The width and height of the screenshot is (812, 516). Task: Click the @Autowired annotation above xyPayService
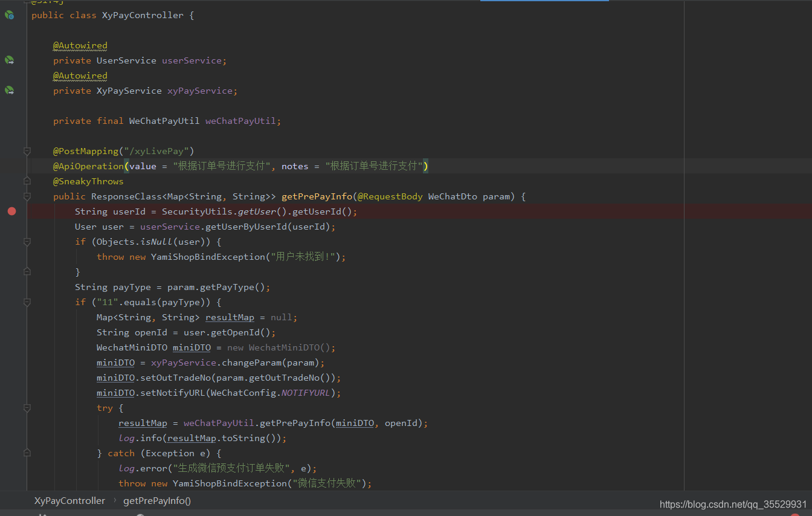(80, 76)
